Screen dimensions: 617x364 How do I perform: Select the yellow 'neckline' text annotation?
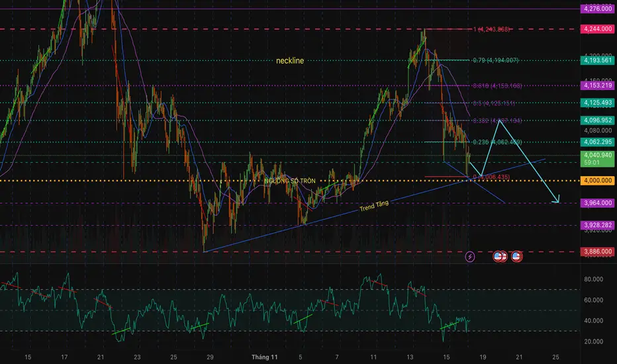click(x=289, y=61)
